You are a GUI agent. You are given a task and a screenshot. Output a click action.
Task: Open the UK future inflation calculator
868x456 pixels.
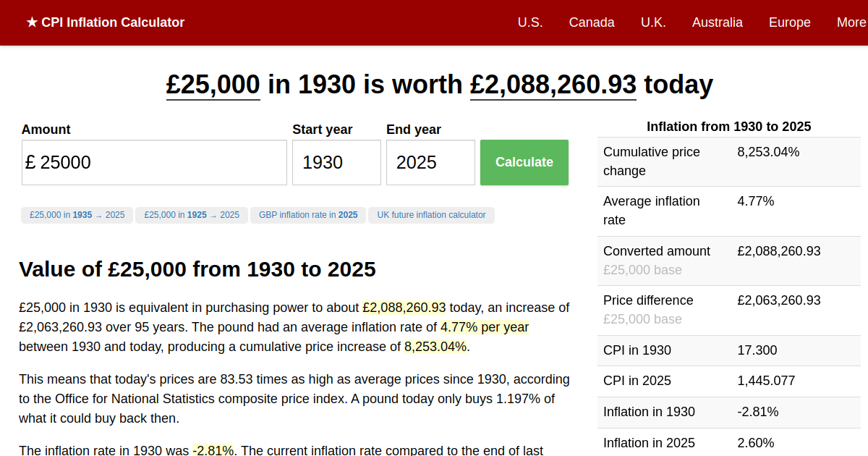pos(431,215)
